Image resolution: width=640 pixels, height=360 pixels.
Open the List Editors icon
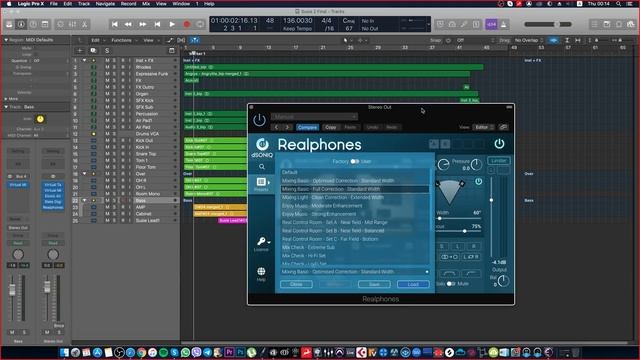point(594,24)
